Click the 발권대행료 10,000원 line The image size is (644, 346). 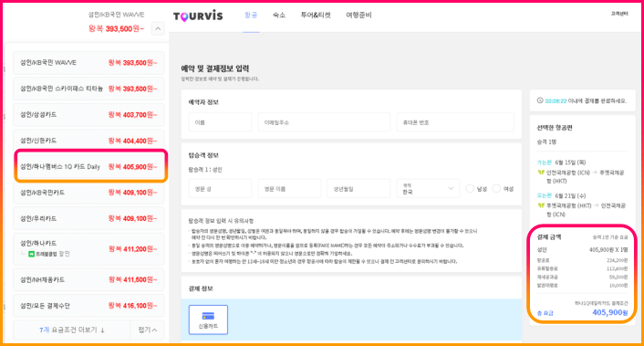coord(582,285)
